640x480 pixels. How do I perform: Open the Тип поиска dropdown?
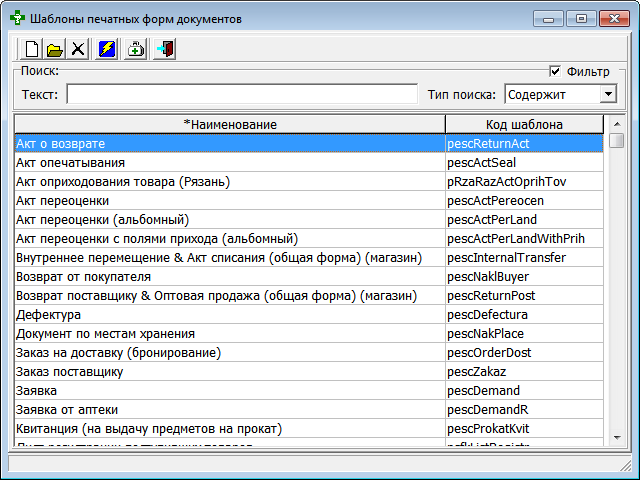click(x=607, y=94)
